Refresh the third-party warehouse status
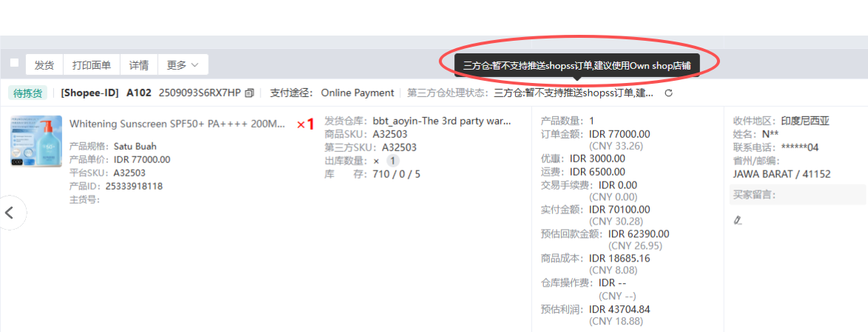The height and width of the screenshot is (332, 868). click(668, 93)
